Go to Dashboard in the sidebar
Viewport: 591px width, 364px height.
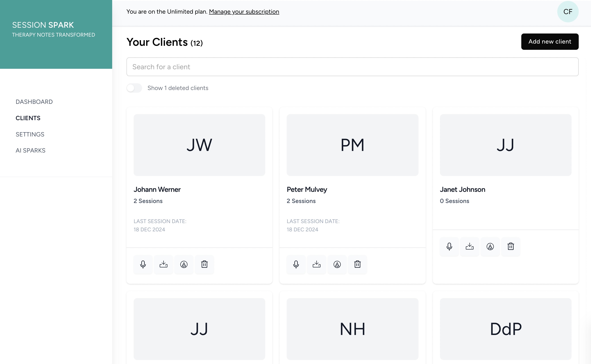(34, 102)
